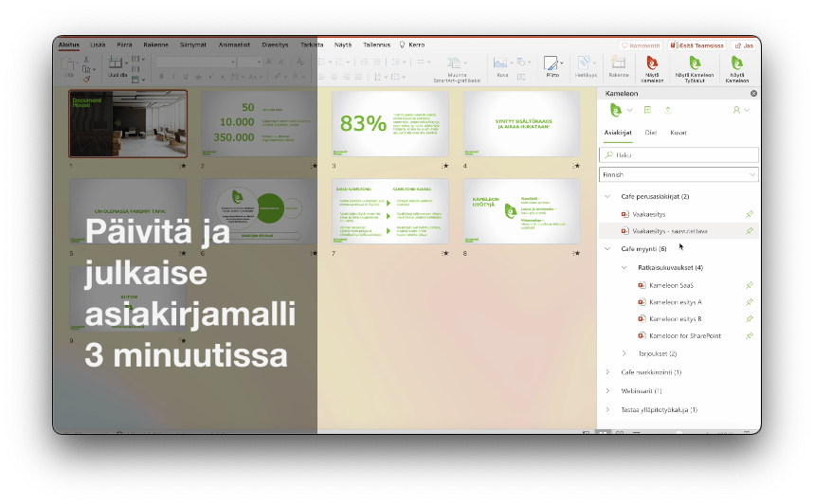Switch to Kuvat tab in Kameleon pane
Image resolution: width=814 pixels, height=504 pixels.
pos(678,133)
